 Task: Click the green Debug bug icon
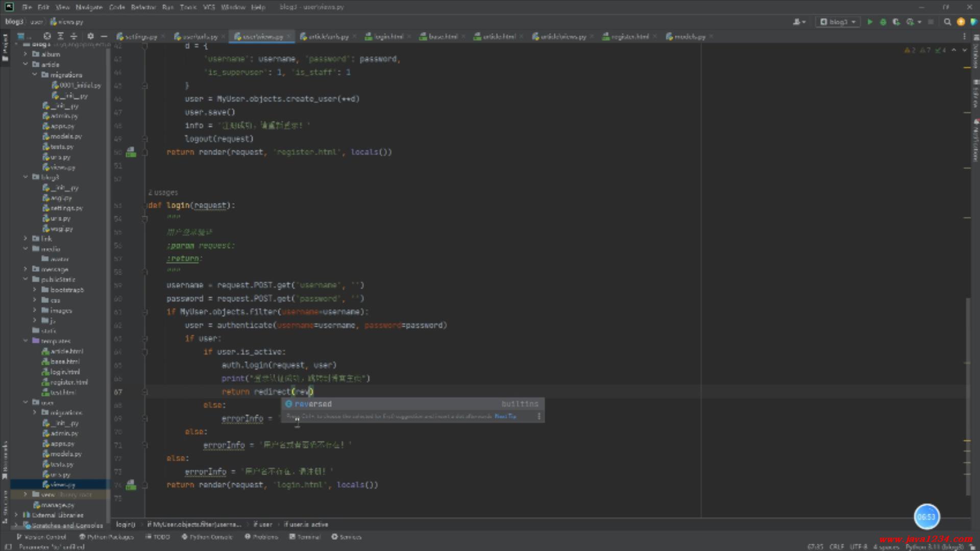pos(883,22)
